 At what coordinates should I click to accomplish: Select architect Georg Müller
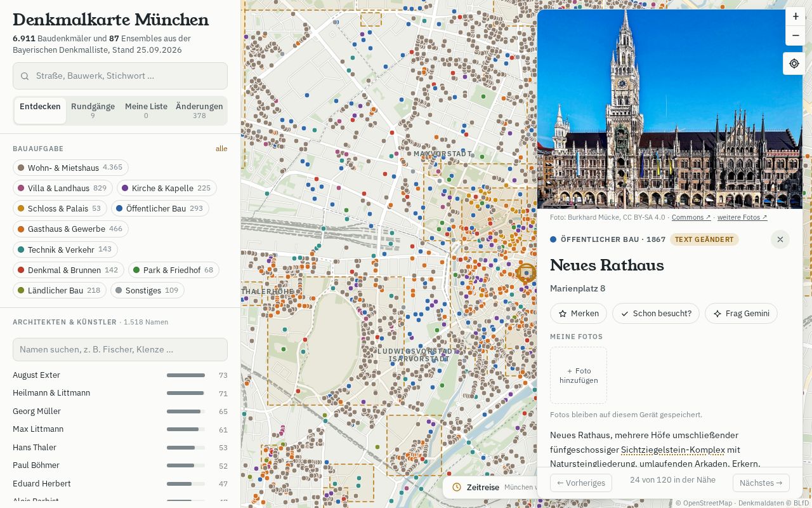pyautogui.click(x=120, y=411)
